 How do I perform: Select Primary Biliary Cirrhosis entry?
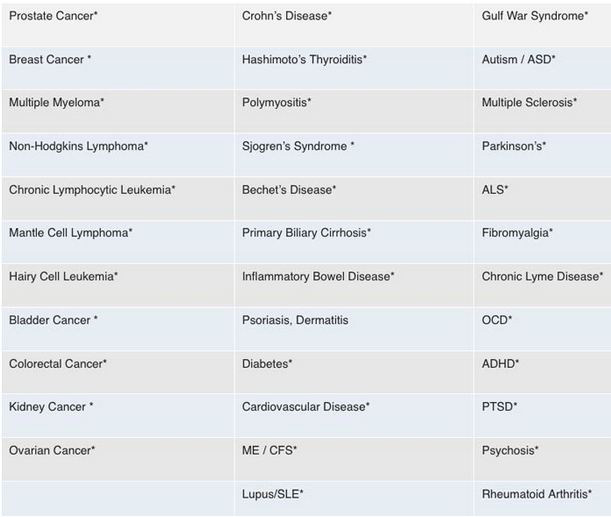(x=306, y=233)
